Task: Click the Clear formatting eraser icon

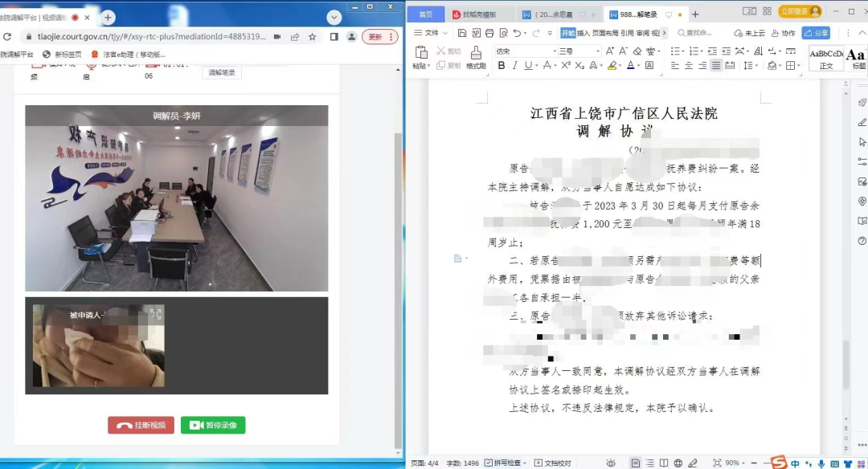Action: click(637, 51)
